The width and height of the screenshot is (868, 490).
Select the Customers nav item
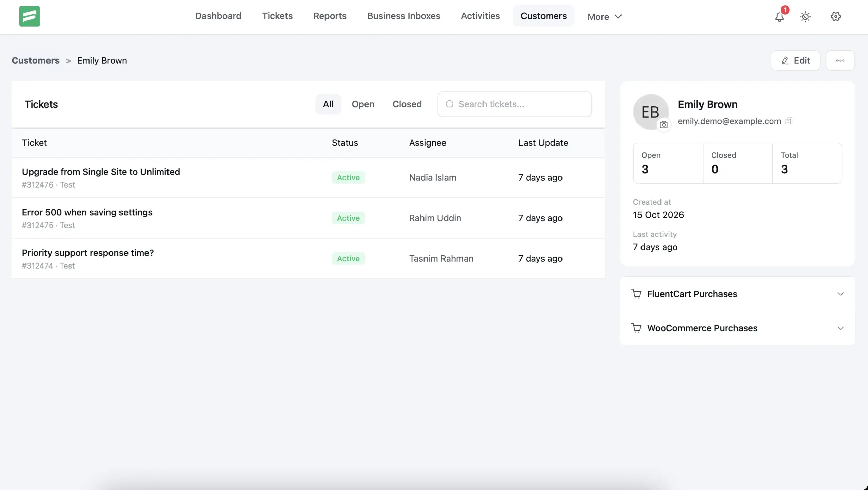point(544,16)
